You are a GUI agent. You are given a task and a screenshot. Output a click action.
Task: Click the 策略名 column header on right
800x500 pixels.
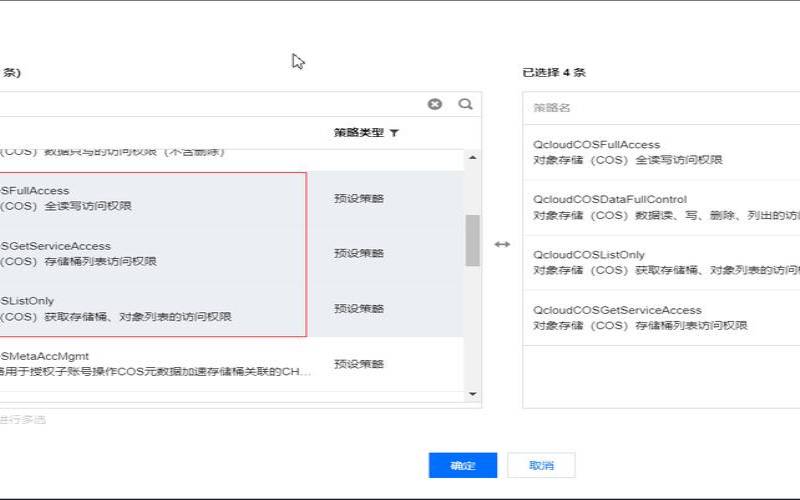(552, 108)
